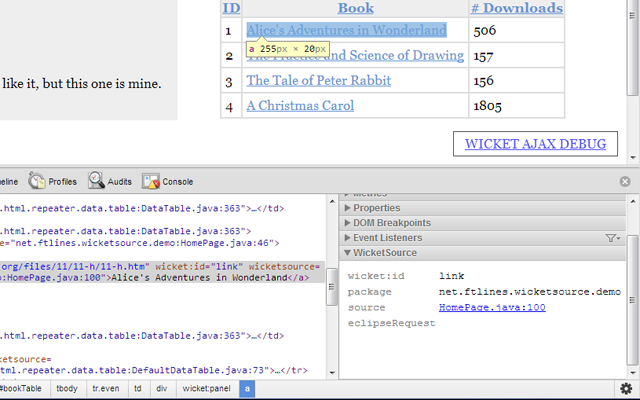
Task: Select the wicket:panel breadcrumb
Action: pyautogui.click(x=206, y=389)
